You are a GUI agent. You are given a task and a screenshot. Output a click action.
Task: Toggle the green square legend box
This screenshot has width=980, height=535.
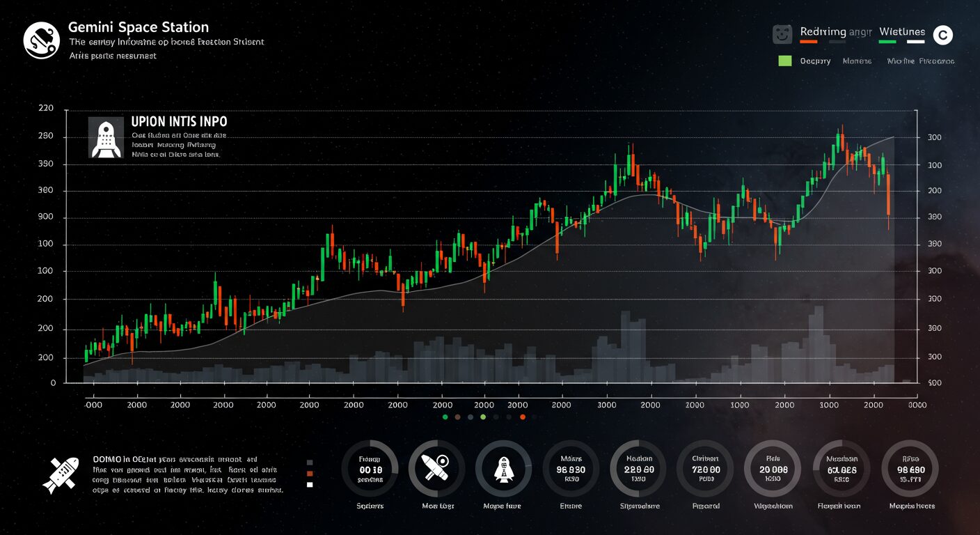click(x=785, y=61)
